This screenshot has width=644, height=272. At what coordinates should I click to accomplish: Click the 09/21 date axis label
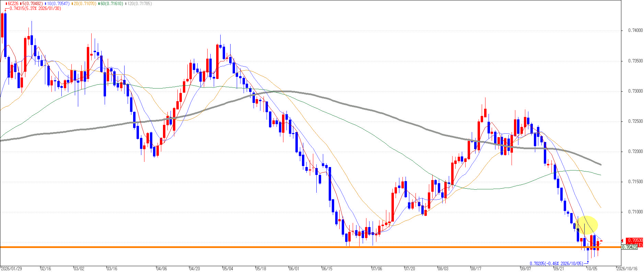[x=559, y=269]
